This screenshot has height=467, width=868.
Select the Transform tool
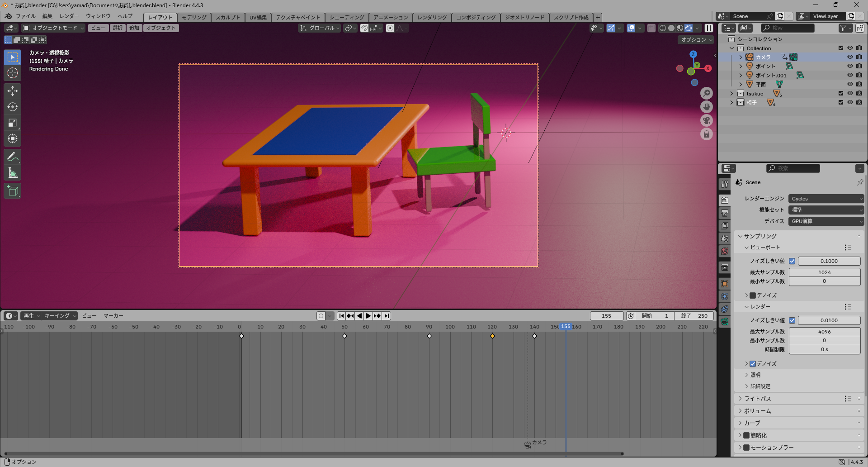click(13, 138)
